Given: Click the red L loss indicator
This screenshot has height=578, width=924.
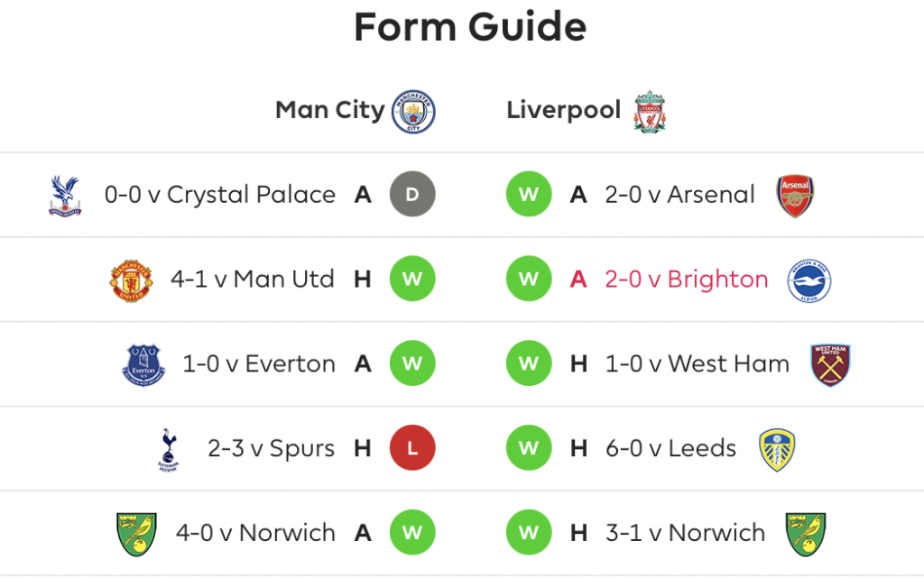Looking at the screenshot, I should coord(412,448).
